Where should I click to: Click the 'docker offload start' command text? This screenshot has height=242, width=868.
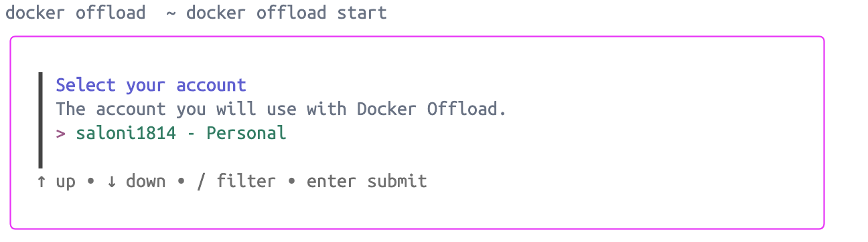[287, 13]
